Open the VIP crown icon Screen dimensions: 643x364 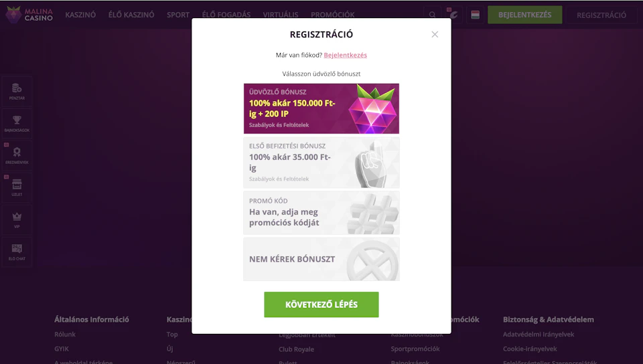(17, 220)
